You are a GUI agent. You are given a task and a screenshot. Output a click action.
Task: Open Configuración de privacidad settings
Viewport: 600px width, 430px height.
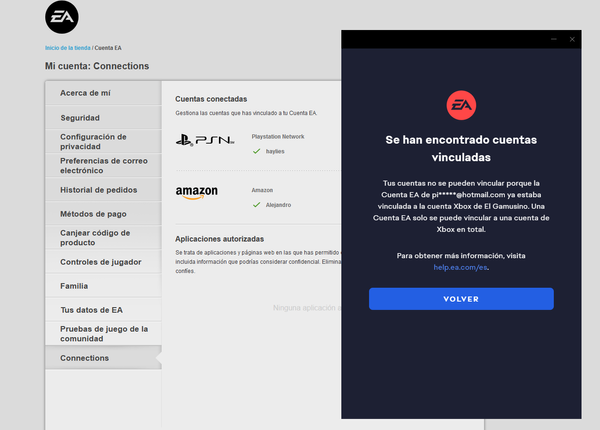[93, 141]
